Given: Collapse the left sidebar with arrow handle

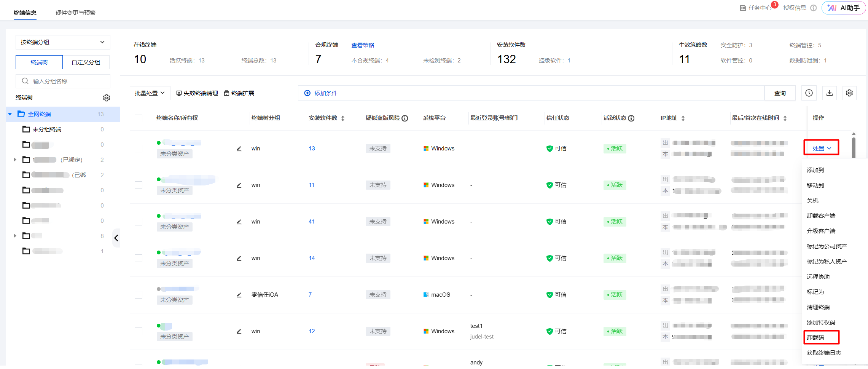Looking at the screenshot, I should (116, 238).
